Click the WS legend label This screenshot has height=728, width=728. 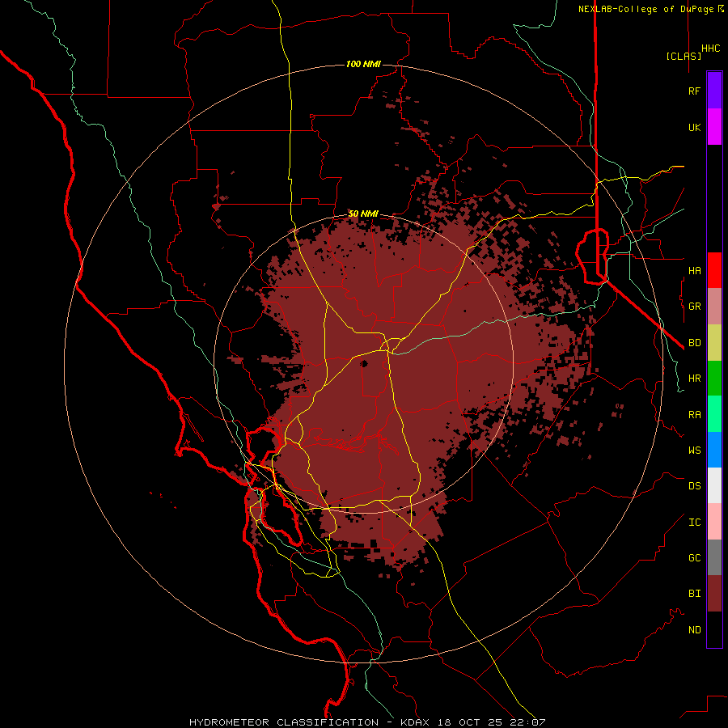click(694, 451)
